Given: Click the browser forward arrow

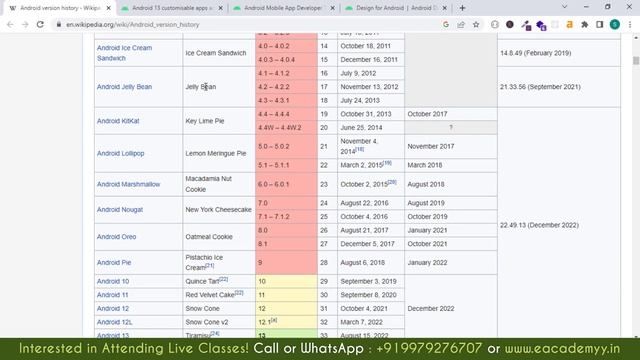Looking at the screenshot, I should 25,24.
